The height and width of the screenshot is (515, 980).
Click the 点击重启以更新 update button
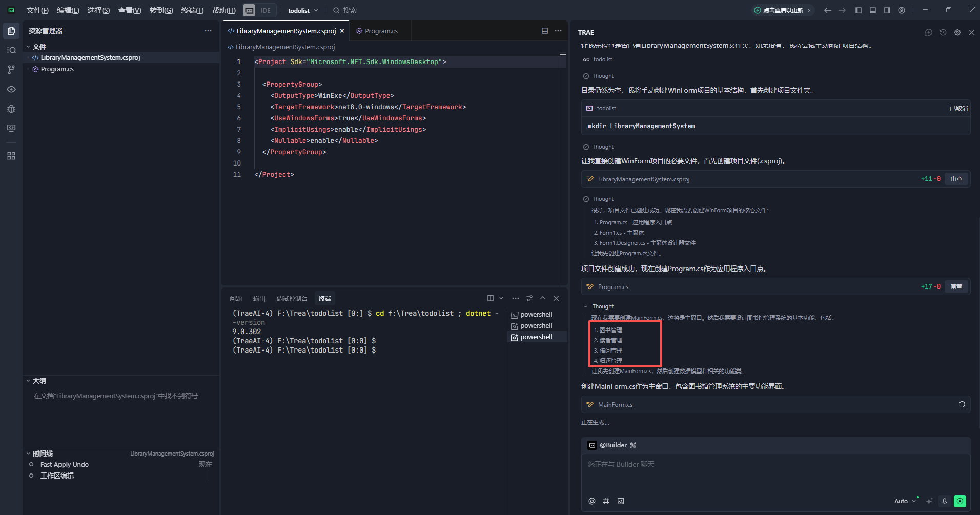[782, 10]
